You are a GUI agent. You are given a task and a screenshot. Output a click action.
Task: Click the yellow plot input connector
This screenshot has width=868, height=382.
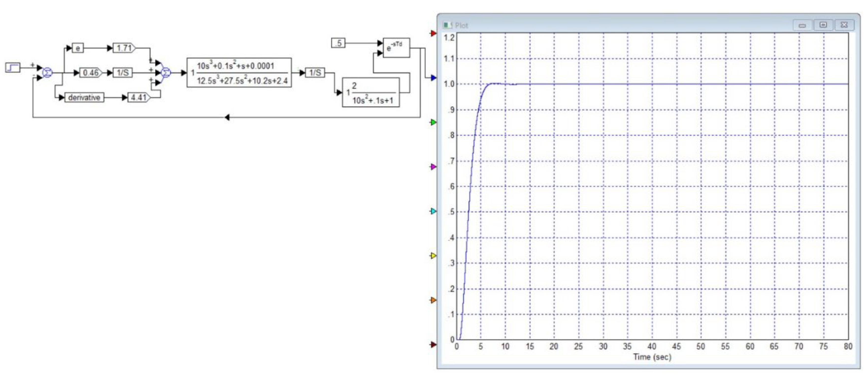433,256
